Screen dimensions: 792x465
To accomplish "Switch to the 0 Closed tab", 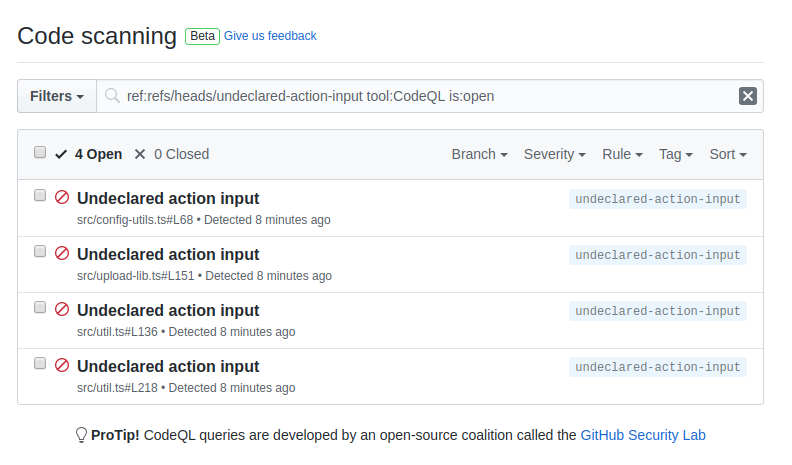I will tap(171, 154).
